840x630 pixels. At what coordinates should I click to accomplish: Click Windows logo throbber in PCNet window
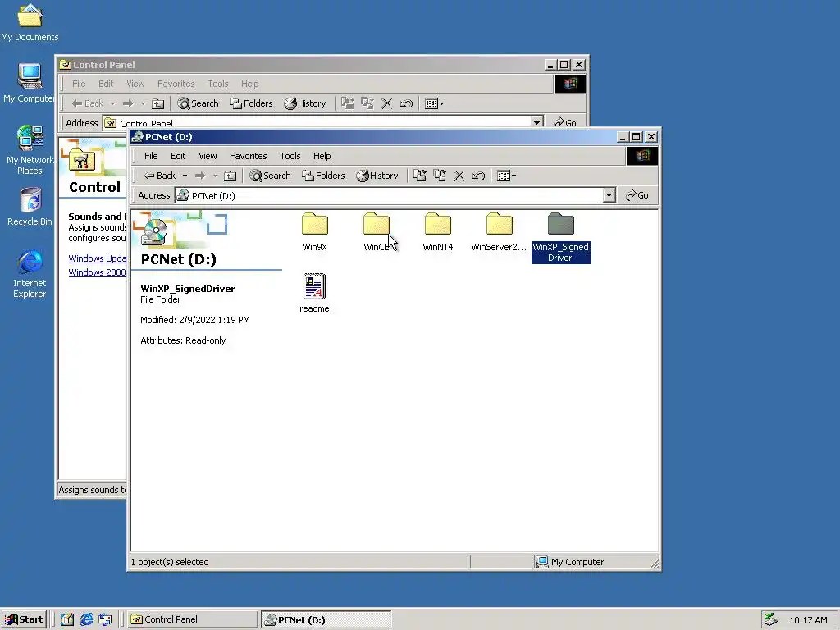pos(641,156)
